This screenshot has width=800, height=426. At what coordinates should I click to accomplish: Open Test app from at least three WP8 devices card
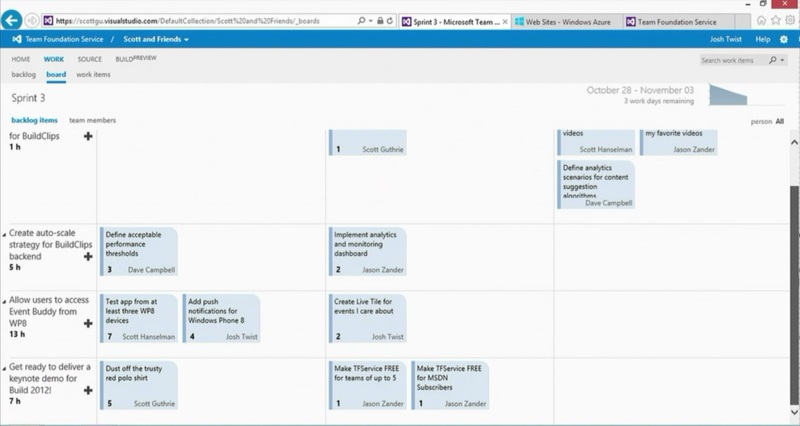click(139, 318)
